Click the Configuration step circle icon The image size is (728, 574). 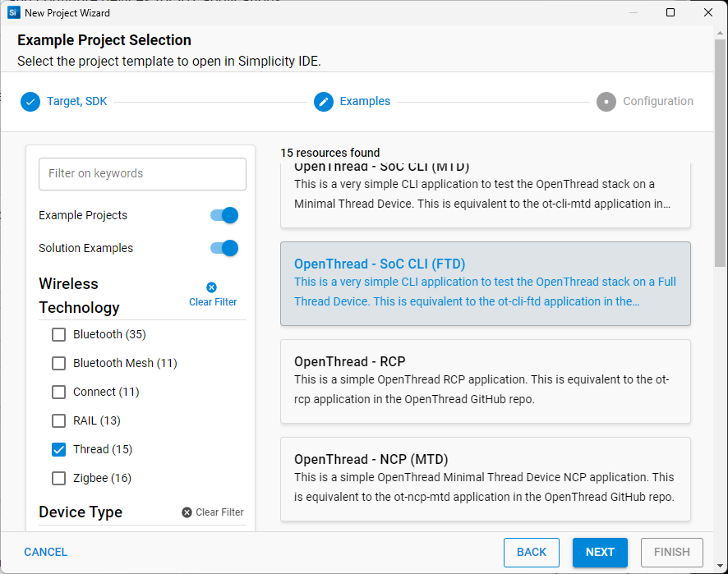pyautogui.click(x=606, y=101)
